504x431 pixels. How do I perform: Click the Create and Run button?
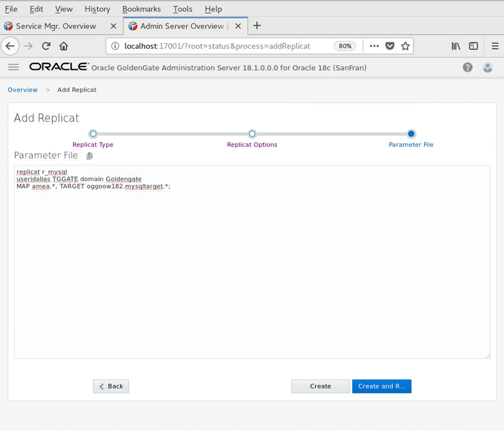pos(382,386)
